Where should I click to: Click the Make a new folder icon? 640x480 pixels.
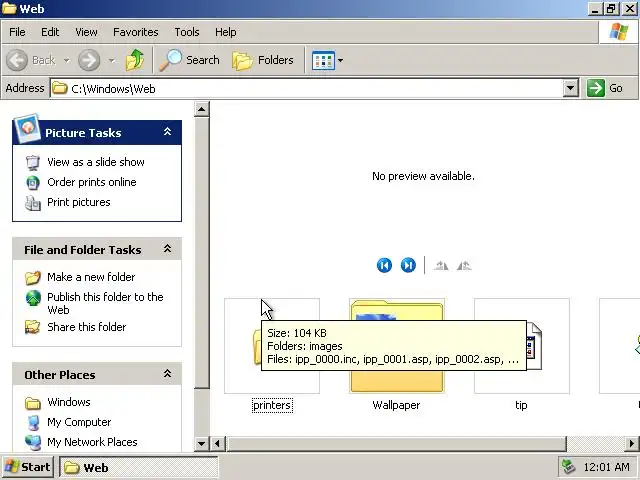click(33, 278)
